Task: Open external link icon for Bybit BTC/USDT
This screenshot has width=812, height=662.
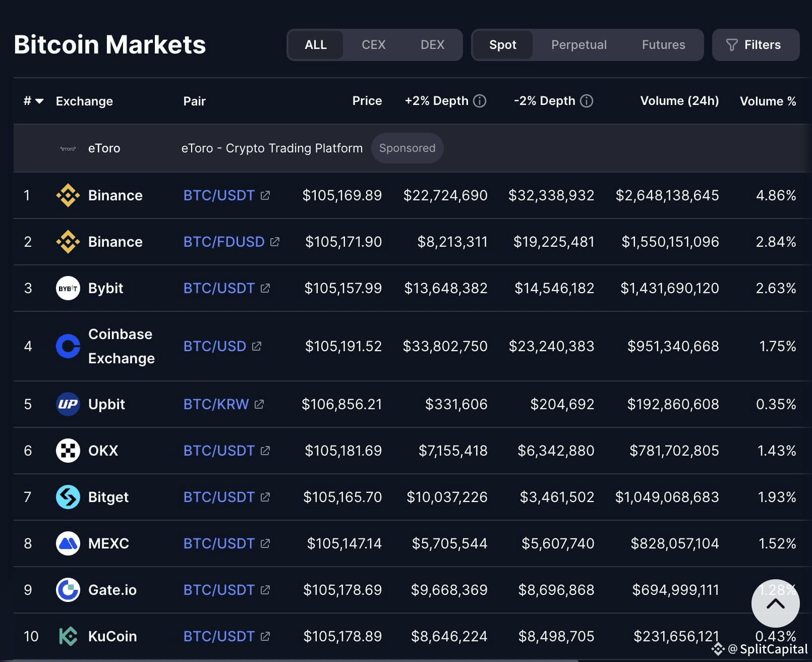Action: (x=265, y=288)
